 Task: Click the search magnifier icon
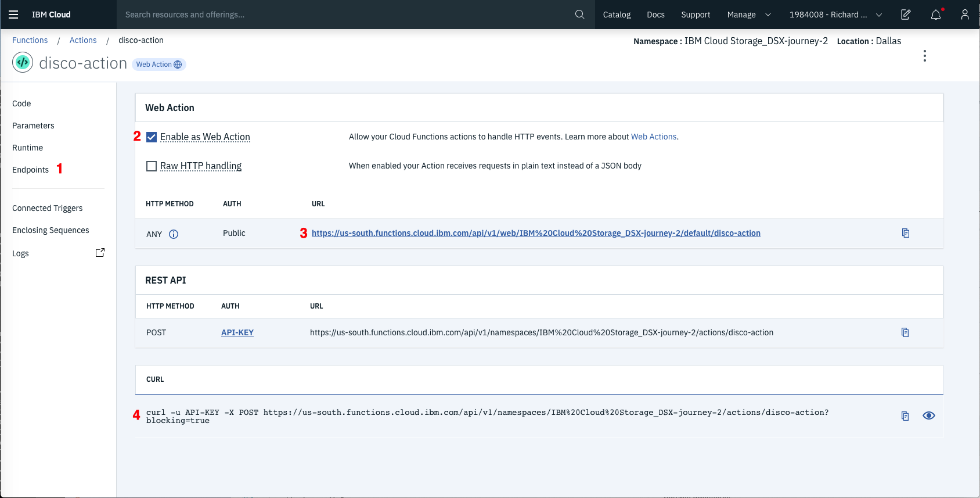click(x=579, y=15)
